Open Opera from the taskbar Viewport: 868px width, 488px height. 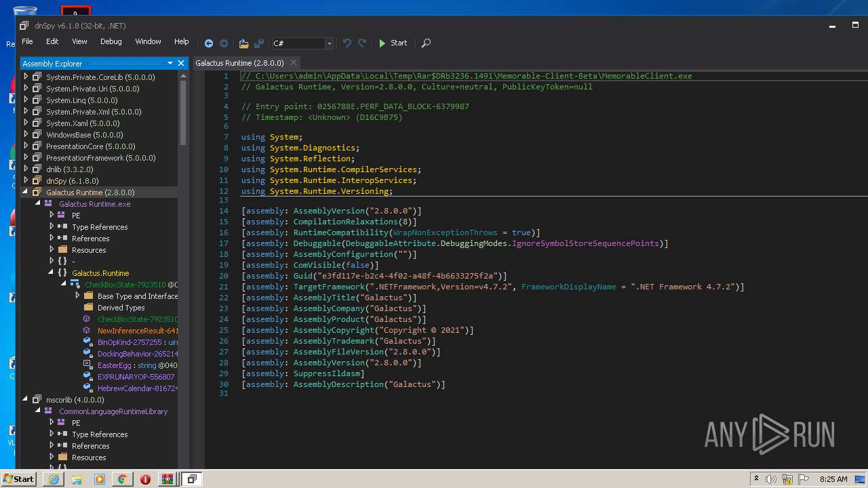145,479
